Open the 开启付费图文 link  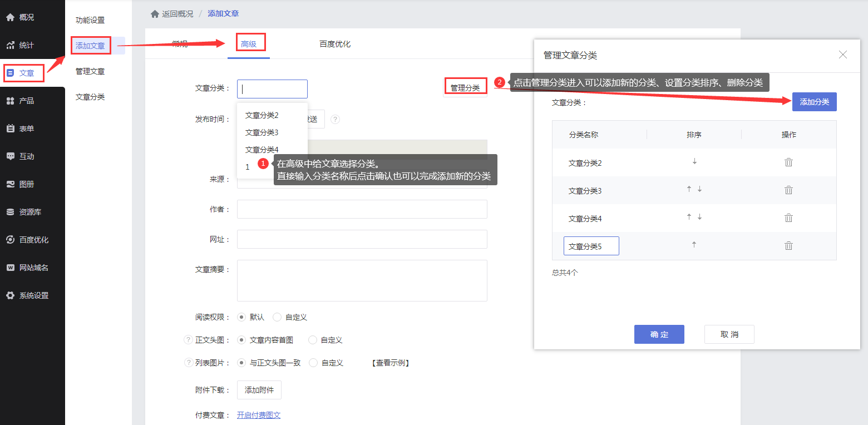(259, 415)
